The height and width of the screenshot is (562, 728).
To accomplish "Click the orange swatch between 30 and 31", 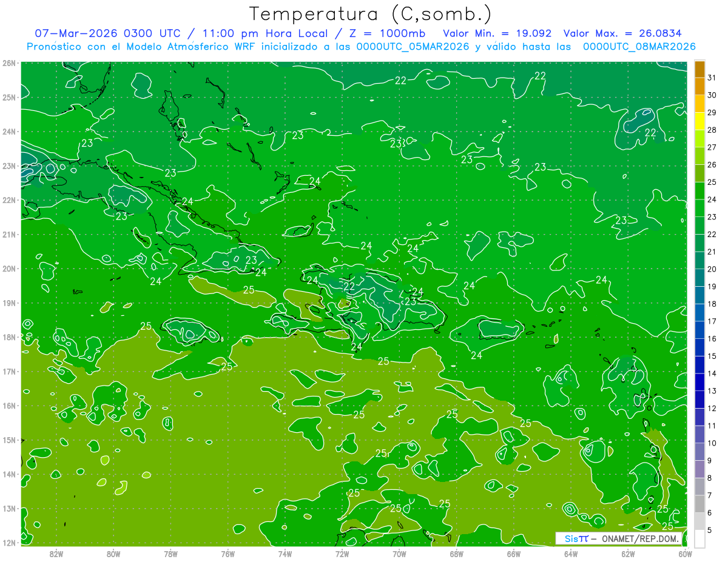I will 699,86.
